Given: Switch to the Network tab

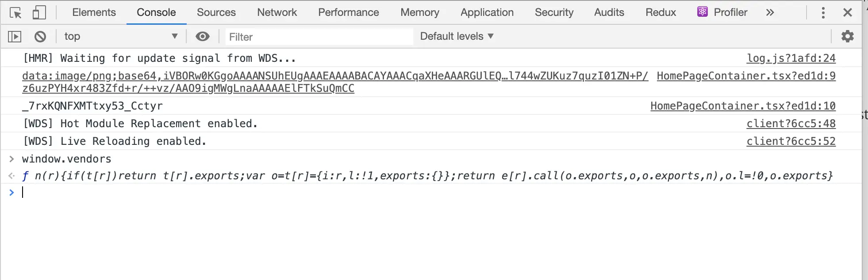Looking at the screenshot, I should coord(277,12).
